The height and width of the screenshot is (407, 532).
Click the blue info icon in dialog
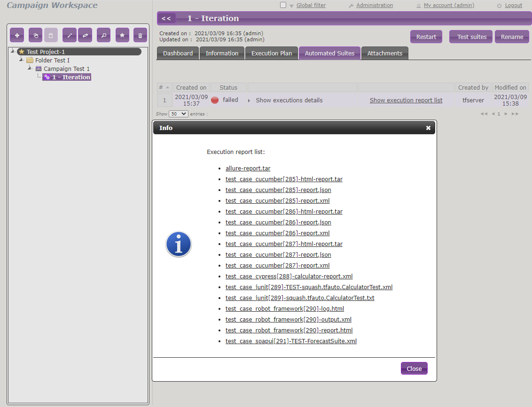point(179,244)
